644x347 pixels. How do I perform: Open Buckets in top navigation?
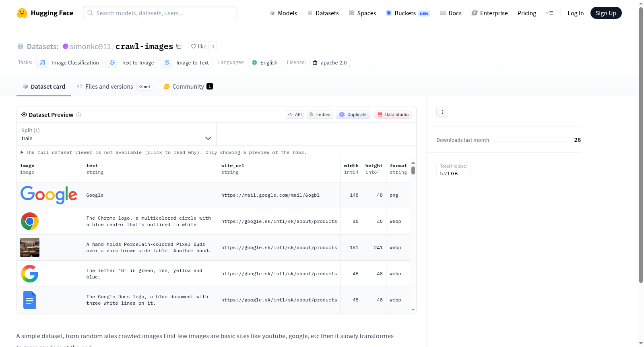pos(408,13)
